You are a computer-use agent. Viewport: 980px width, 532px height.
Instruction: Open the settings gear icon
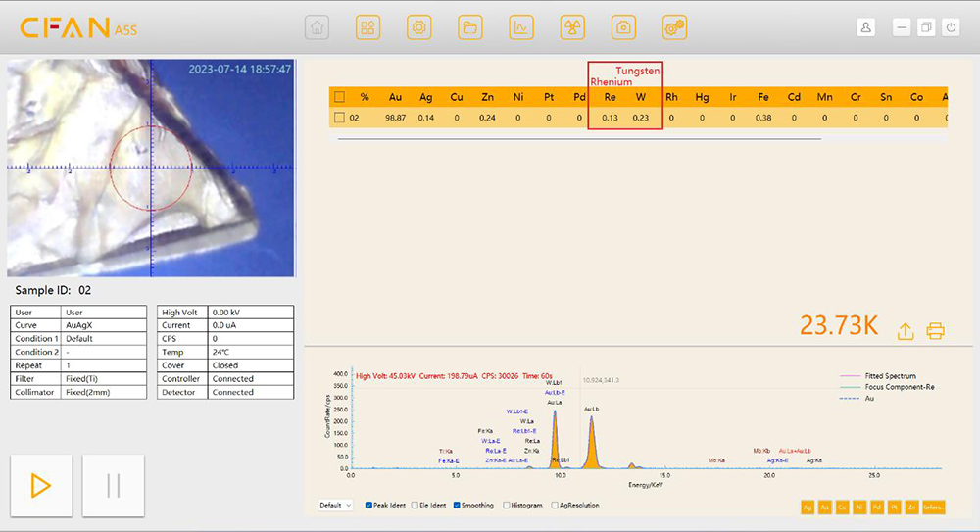(419, 27)
